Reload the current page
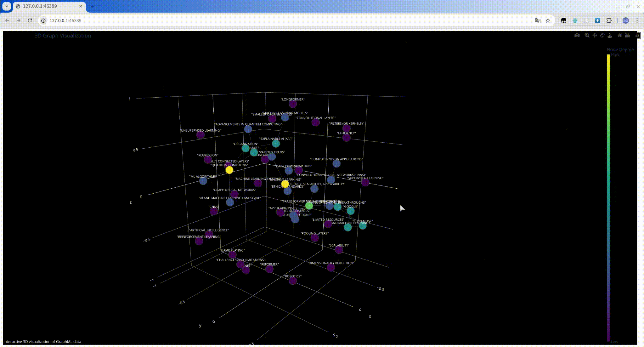 click(30, 20)
